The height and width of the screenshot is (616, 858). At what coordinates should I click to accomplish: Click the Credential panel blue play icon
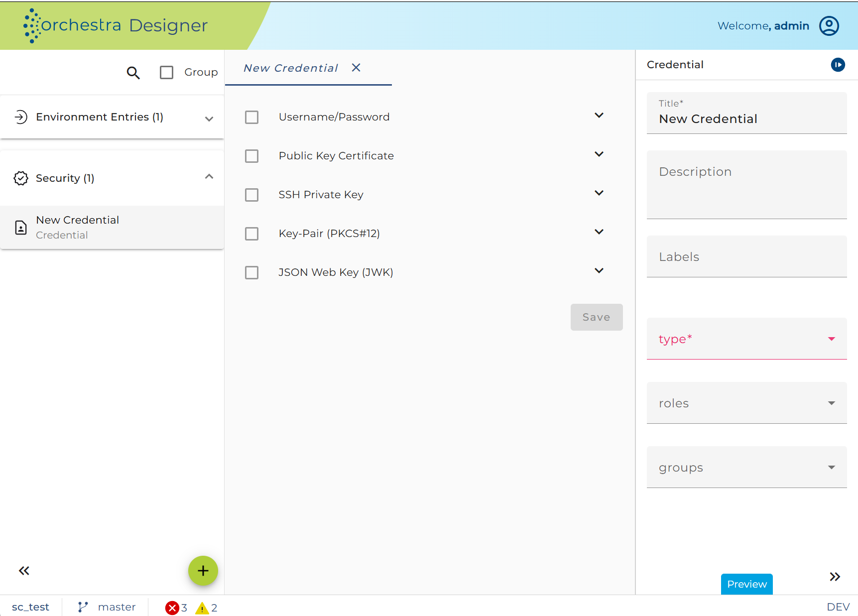tap(838, 65)
